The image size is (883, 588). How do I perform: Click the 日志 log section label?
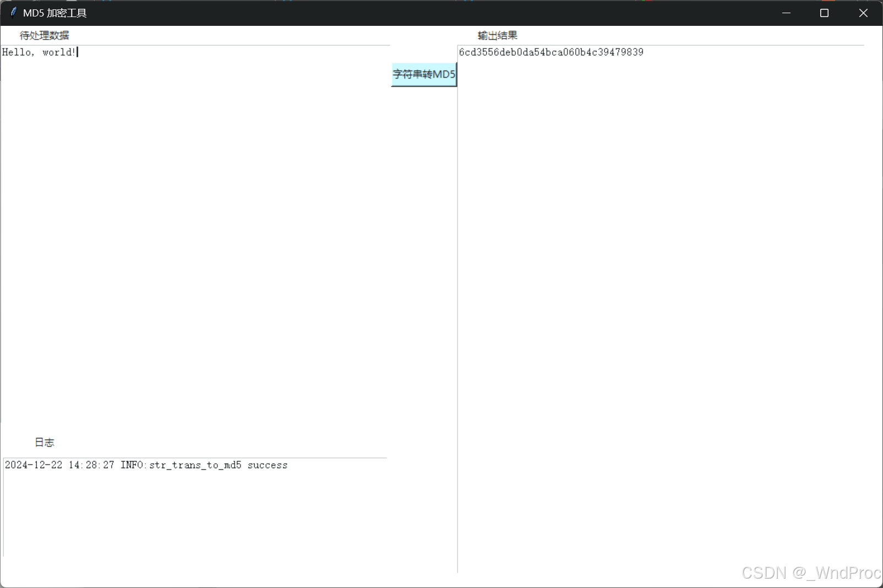click(x=44, y=442)
